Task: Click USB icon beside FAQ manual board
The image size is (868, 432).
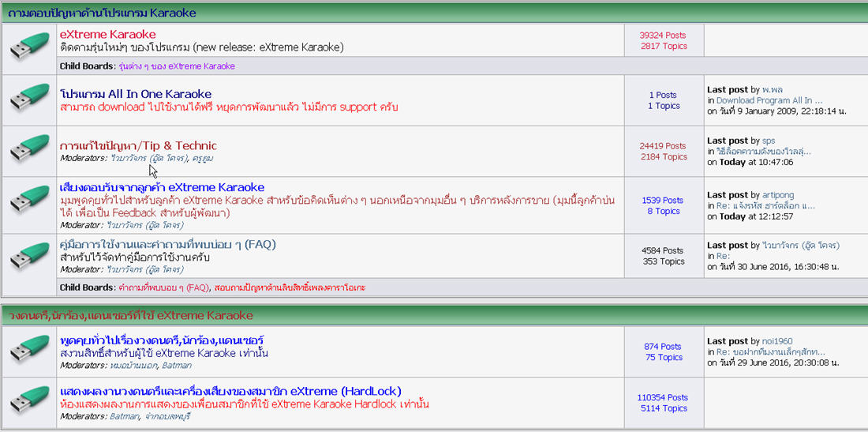Action: (x=29, y=257)
